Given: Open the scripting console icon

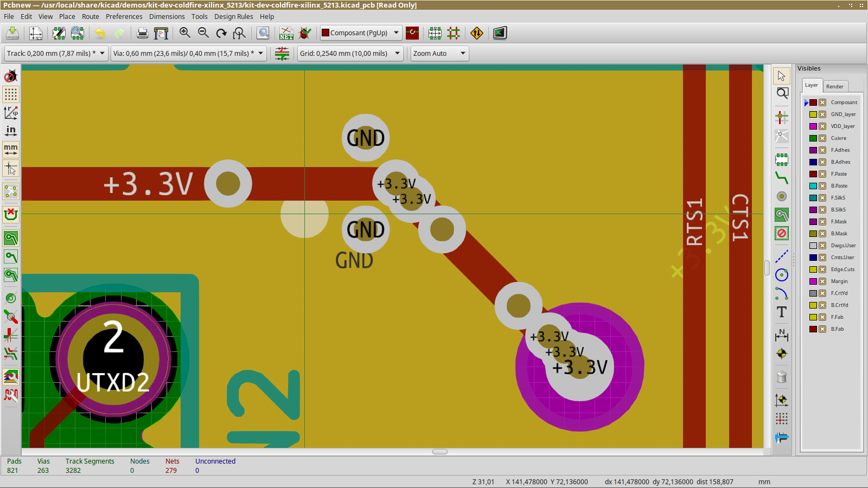Looking at the screenshot, I should coord(500,33).
